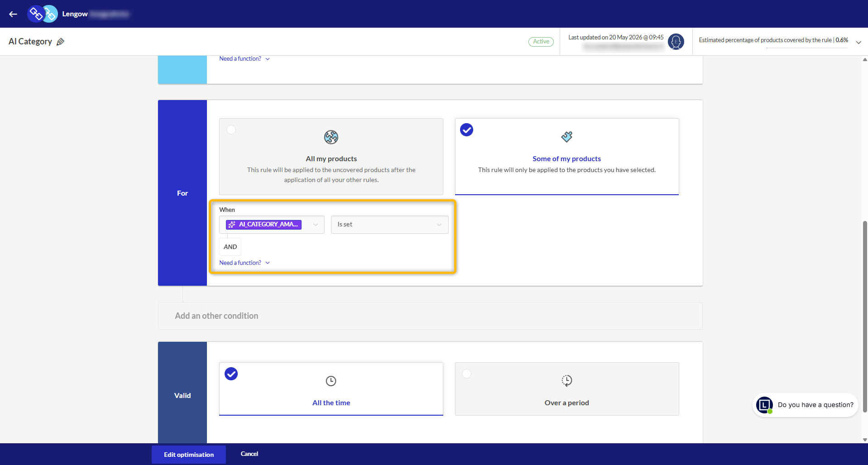Click the Valid section label
Viewport: 868px width, 465px height.
tap(182, 396)
